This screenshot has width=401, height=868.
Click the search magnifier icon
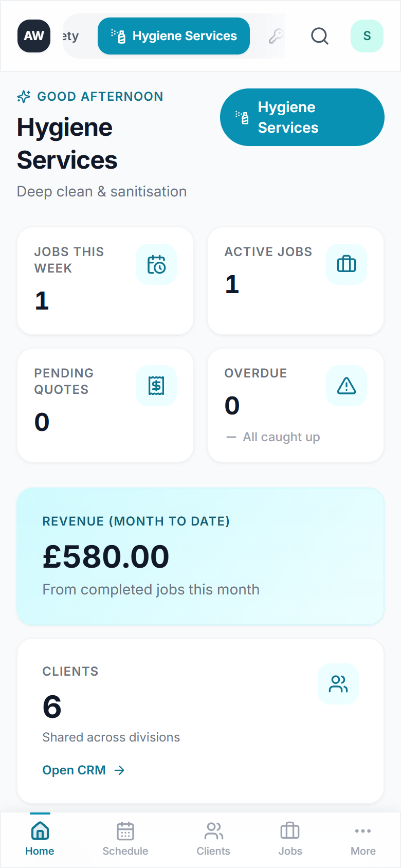click(x=319, y=36)
